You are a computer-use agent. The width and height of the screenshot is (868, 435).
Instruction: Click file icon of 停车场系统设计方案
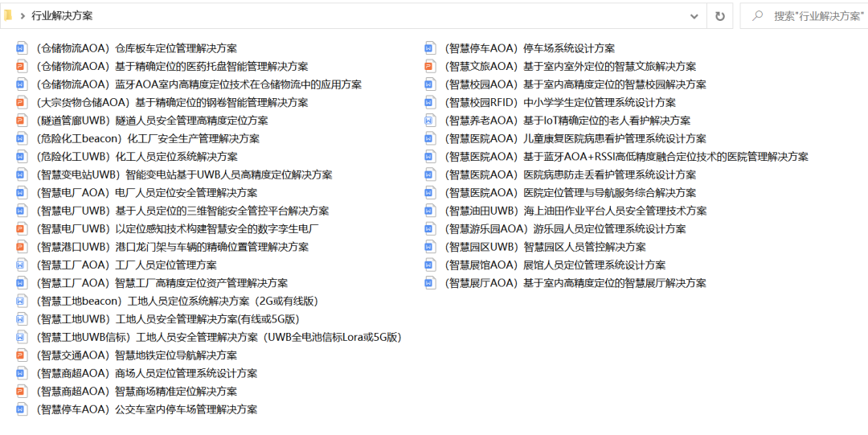pyautogui.click(x=430, y=49)
